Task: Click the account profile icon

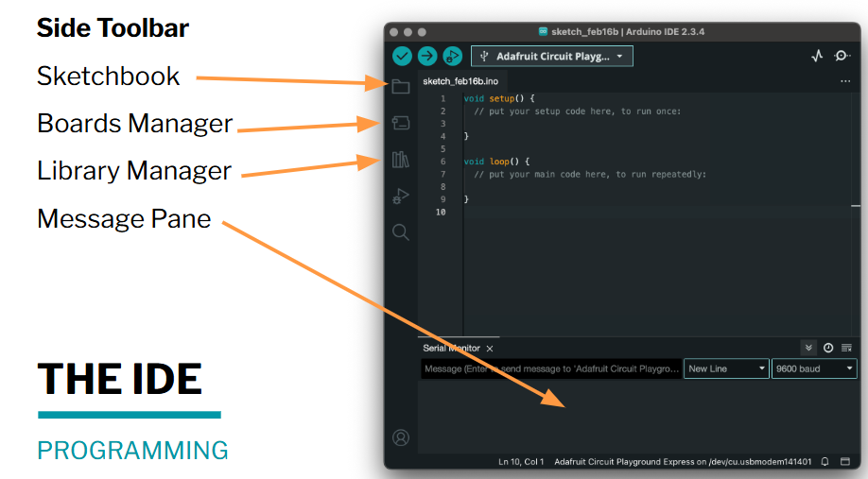Action: point(401,437)
